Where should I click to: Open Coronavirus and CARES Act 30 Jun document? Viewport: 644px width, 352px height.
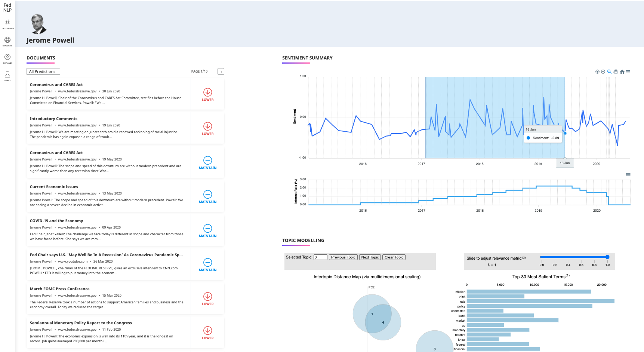[56, 85]
